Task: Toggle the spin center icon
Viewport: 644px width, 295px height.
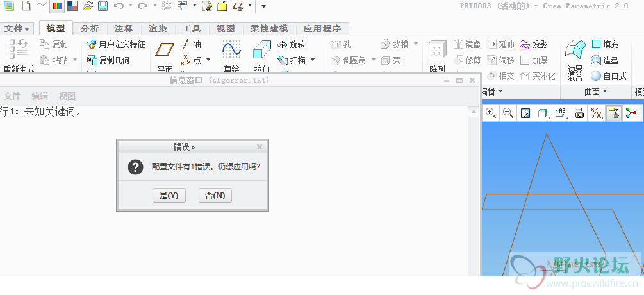Action: [x=631, y=114]
